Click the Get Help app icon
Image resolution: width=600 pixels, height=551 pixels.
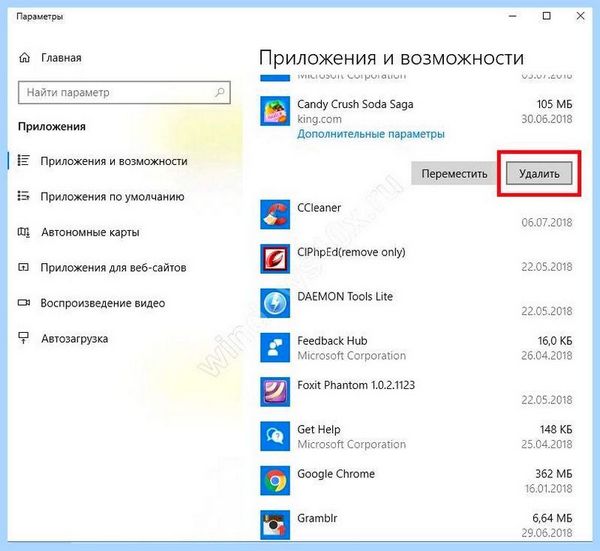[275, 436]
